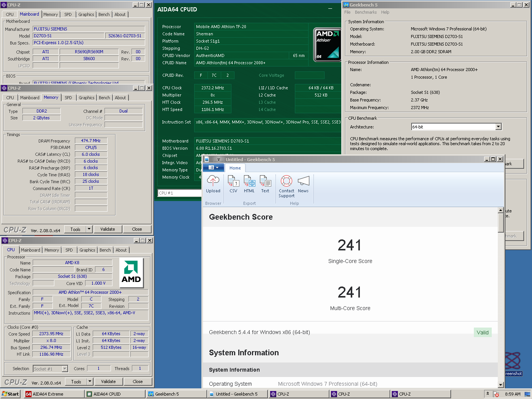
Task: Click the red-X security tray icon
Action: pyautogui.click(x=496, y=394)
